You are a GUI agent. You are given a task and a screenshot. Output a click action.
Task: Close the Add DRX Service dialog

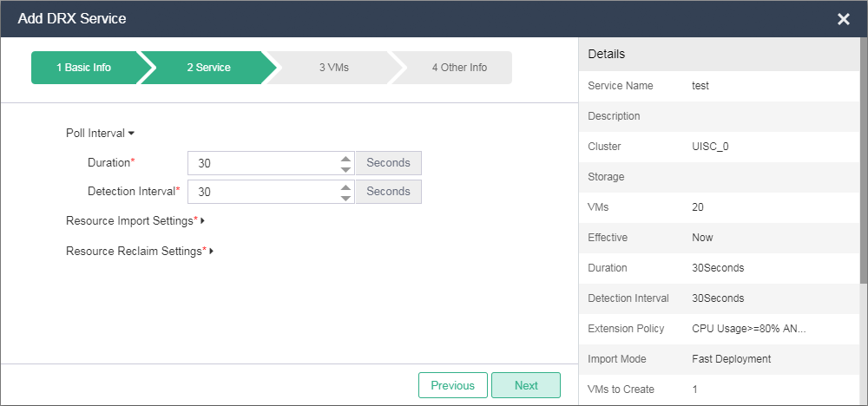843,19
